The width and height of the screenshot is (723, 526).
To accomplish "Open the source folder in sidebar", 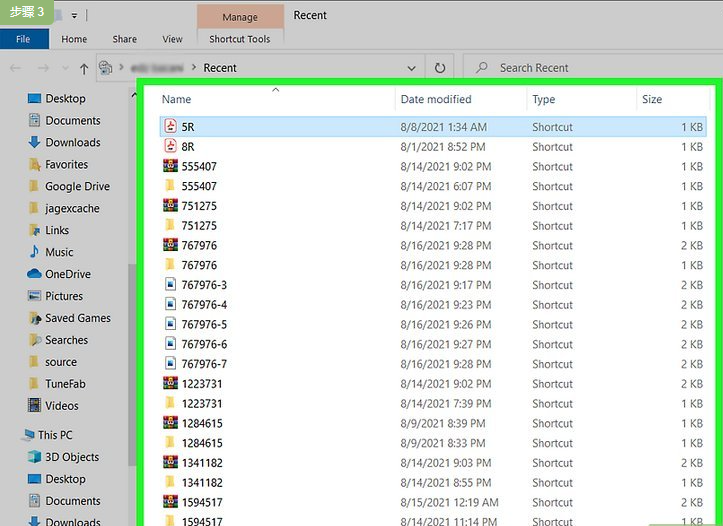I will 52,362.
